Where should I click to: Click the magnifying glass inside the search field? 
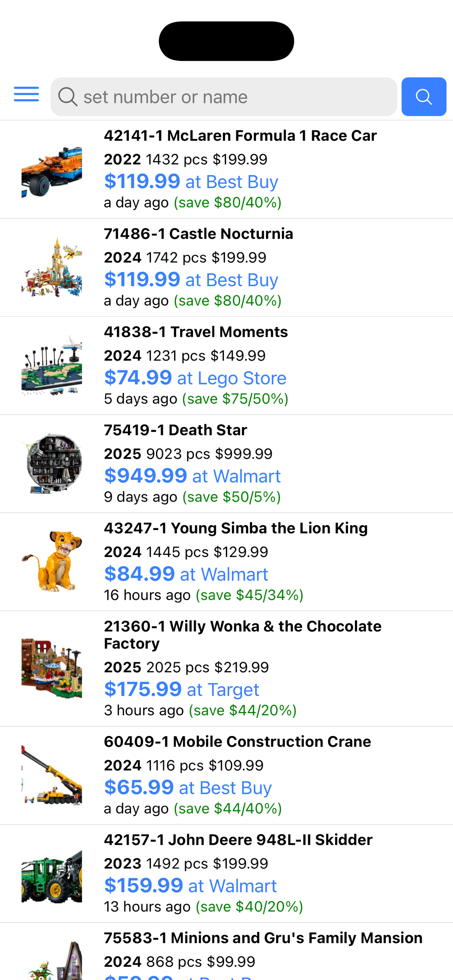(x=69, y=97)
